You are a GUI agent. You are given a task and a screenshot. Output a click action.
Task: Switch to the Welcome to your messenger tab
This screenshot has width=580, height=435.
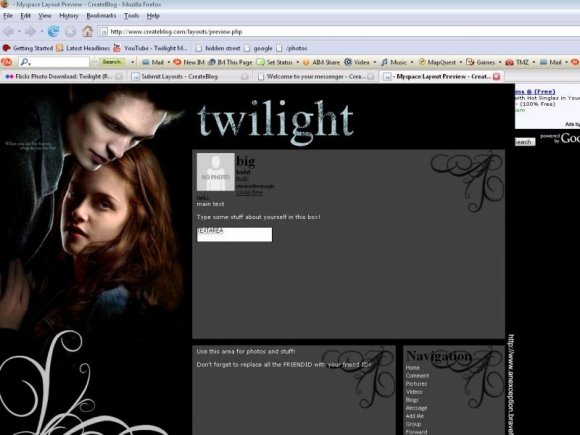point(316,77)
